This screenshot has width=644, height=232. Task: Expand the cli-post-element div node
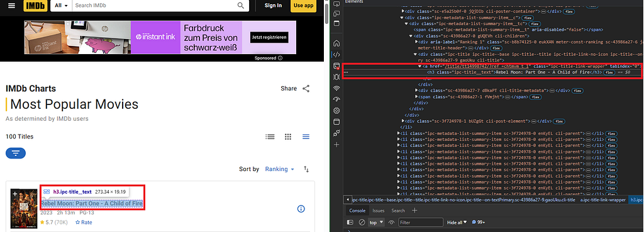pos(403,121)
